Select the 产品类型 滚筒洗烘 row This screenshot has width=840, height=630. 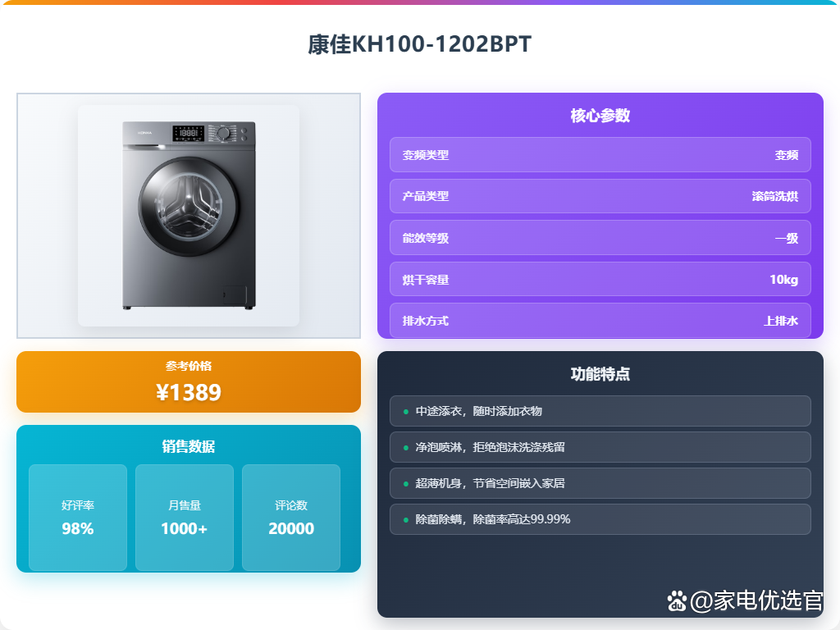600,196
